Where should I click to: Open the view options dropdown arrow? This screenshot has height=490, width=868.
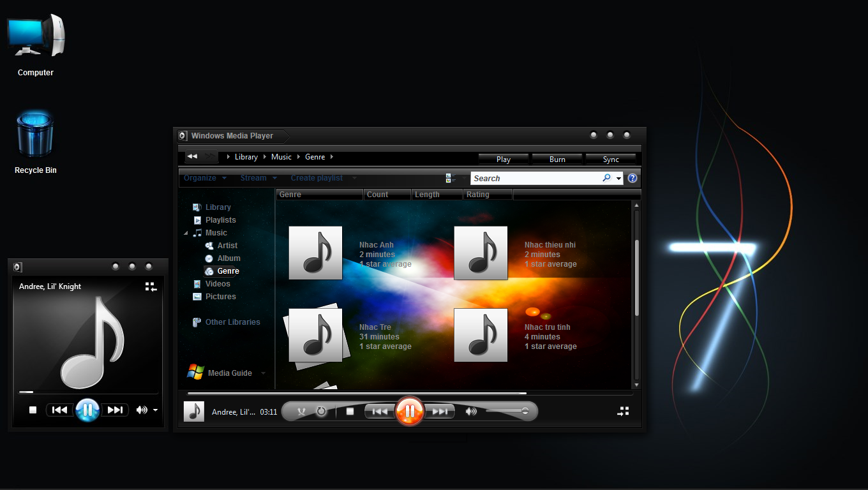[463, 178]
